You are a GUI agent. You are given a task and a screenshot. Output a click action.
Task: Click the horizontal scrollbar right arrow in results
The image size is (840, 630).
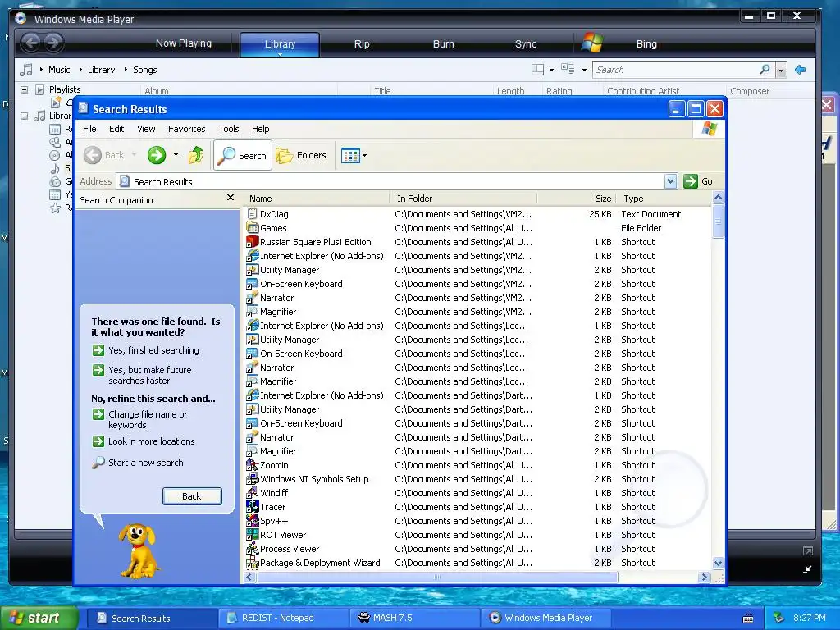(704, 577)
